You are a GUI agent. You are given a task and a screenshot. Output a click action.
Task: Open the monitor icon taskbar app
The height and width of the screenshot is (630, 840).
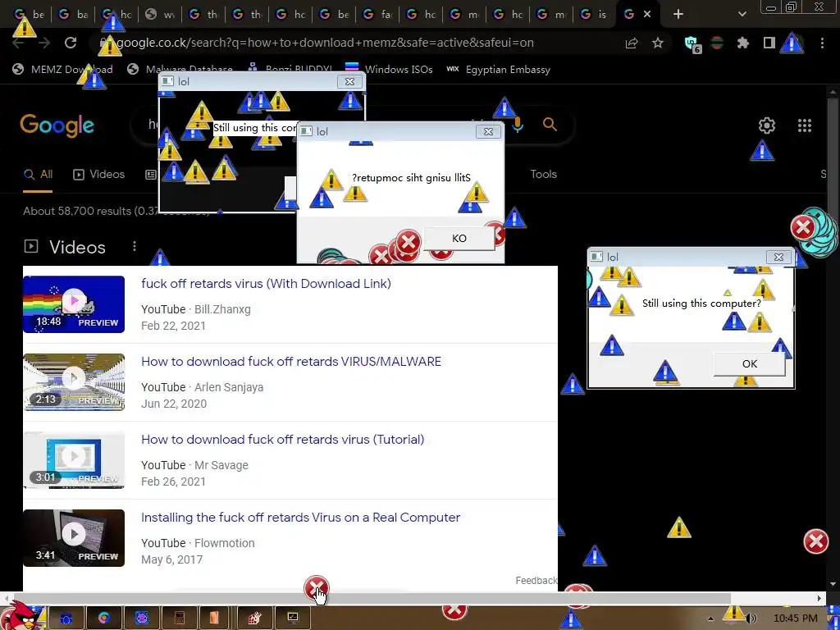click(x=293, y=619)
